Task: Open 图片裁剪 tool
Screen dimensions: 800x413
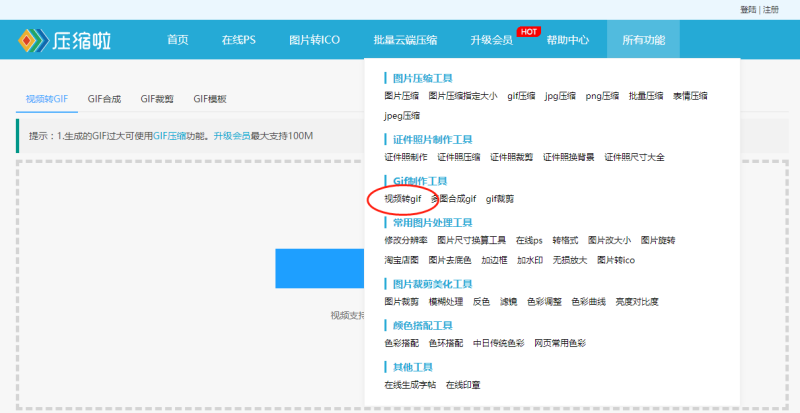Action: (x=402, y=302)
